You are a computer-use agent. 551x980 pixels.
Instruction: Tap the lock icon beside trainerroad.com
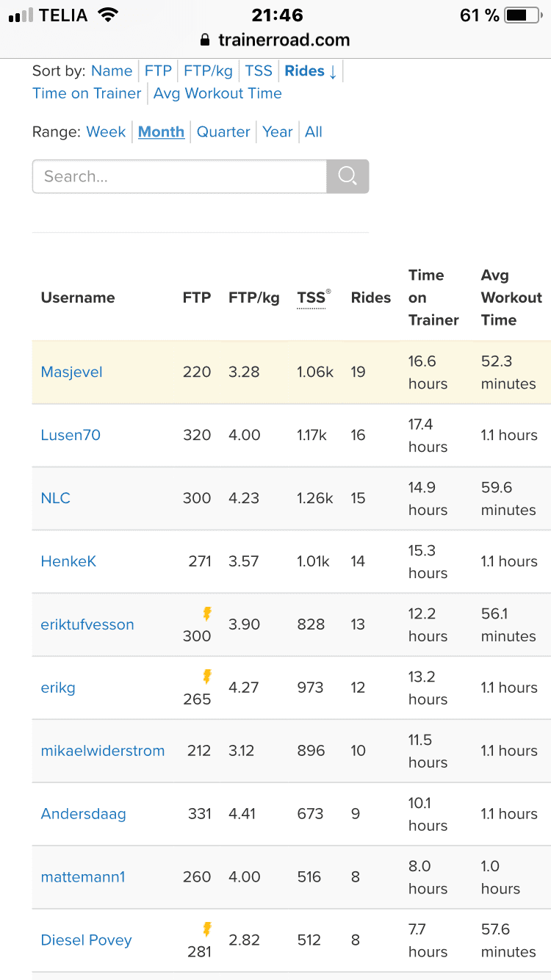(205, 40)
